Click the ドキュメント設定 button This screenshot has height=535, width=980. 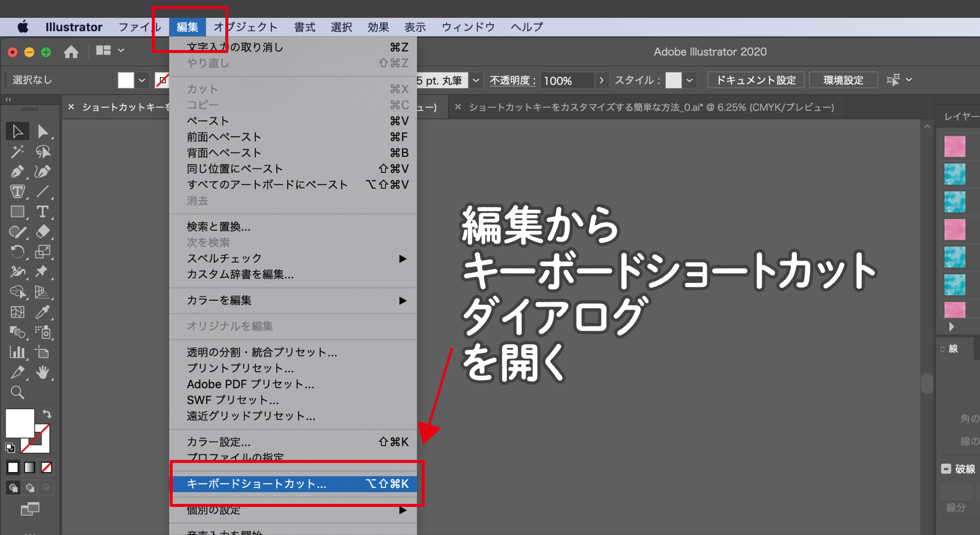click(x=756, y=80)
